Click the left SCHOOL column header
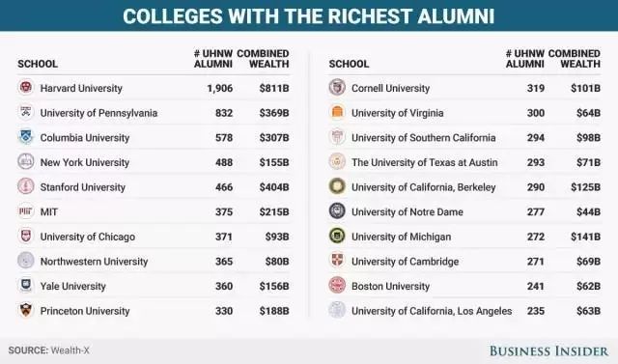Image resolution: width=618 pixels, height=364 pixels. pos(38,64)
